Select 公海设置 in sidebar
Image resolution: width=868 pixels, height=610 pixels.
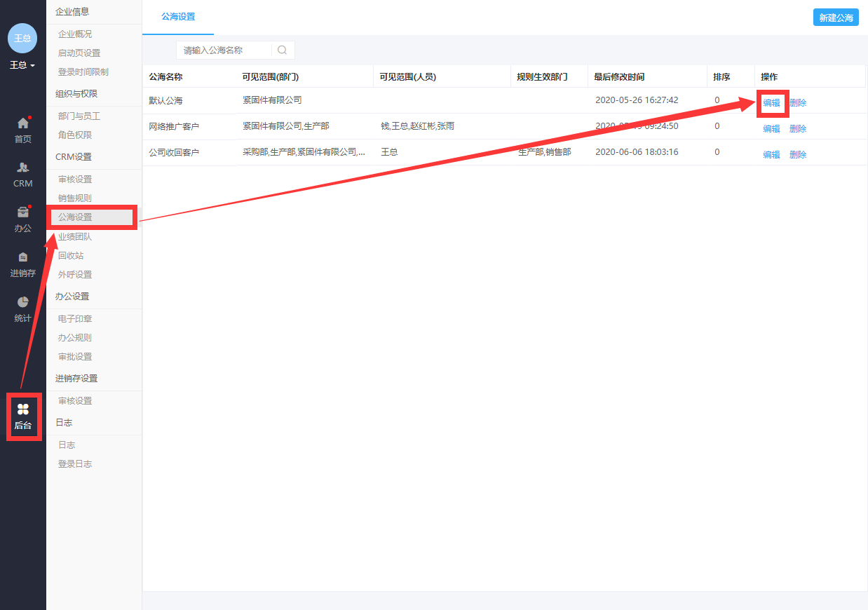75,217
